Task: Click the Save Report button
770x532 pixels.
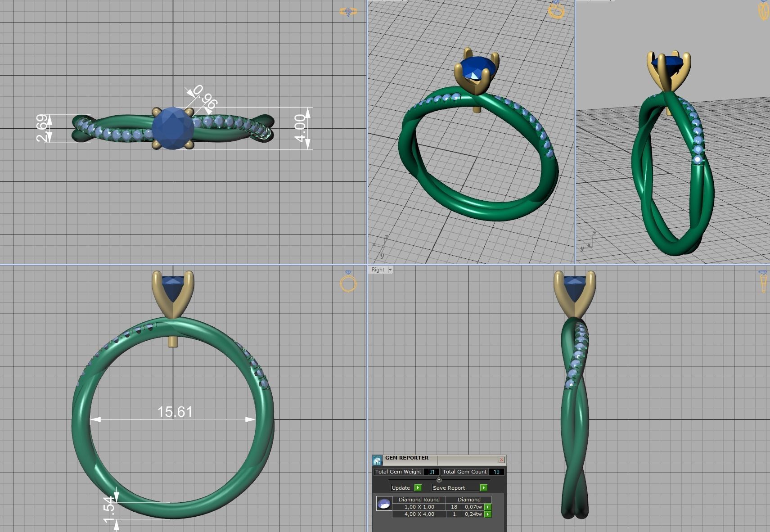Action: click(x=455, y=488)
